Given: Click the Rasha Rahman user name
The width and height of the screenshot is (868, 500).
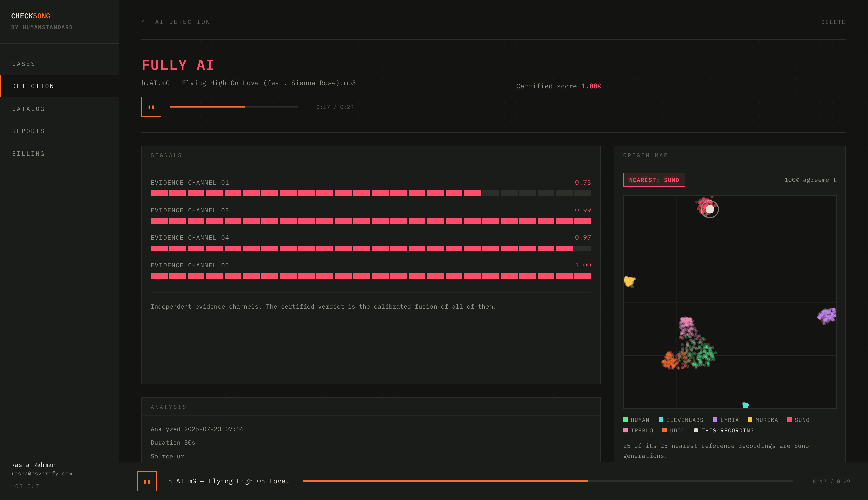Looking at the screenshot, I should point(33,465).
